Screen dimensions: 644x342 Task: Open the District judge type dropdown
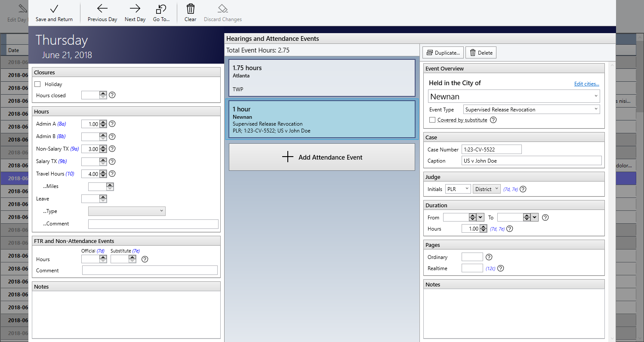pyautogui.click(x=487, y=189)
